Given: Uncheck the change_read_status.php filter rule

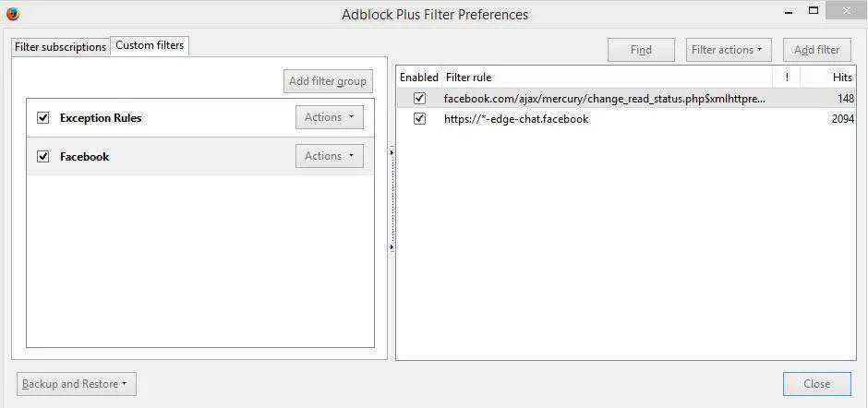Looking at the screenshot, I should point(419,98).
